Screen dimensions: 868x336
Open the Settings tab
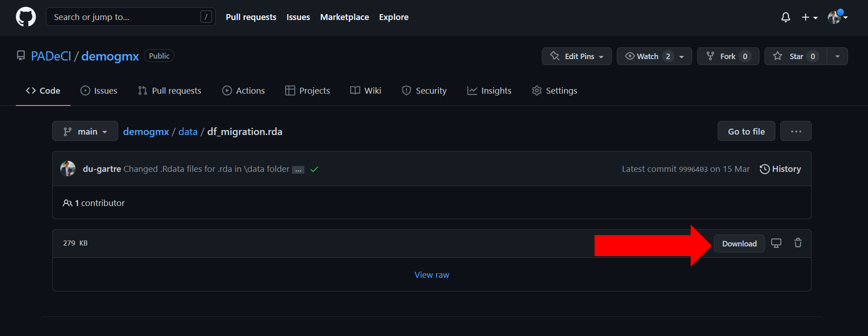[x=554, y=90]
